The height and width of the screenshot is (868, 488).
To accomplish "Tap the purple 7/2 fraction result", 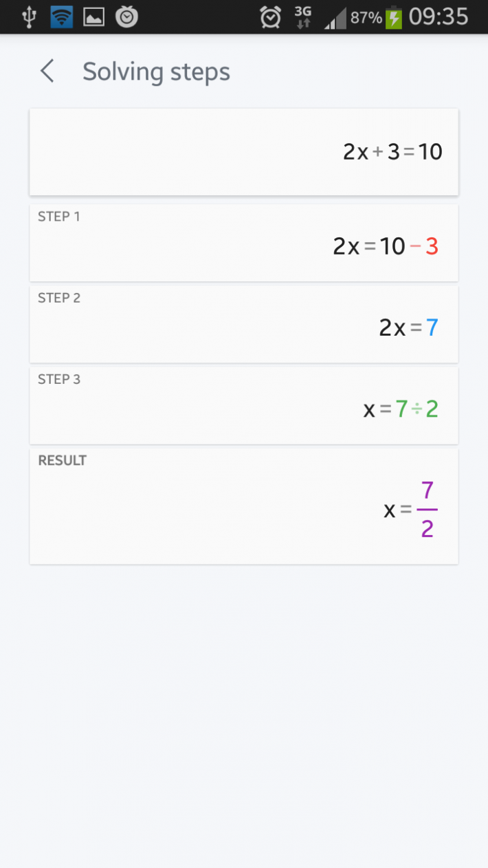I will (428, 510).
